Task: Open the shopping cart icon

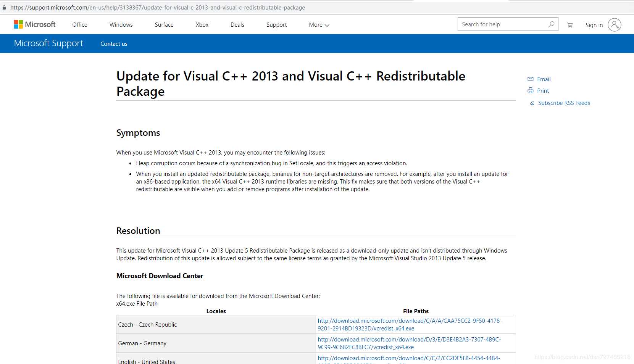Action: (x=570, y=25)
